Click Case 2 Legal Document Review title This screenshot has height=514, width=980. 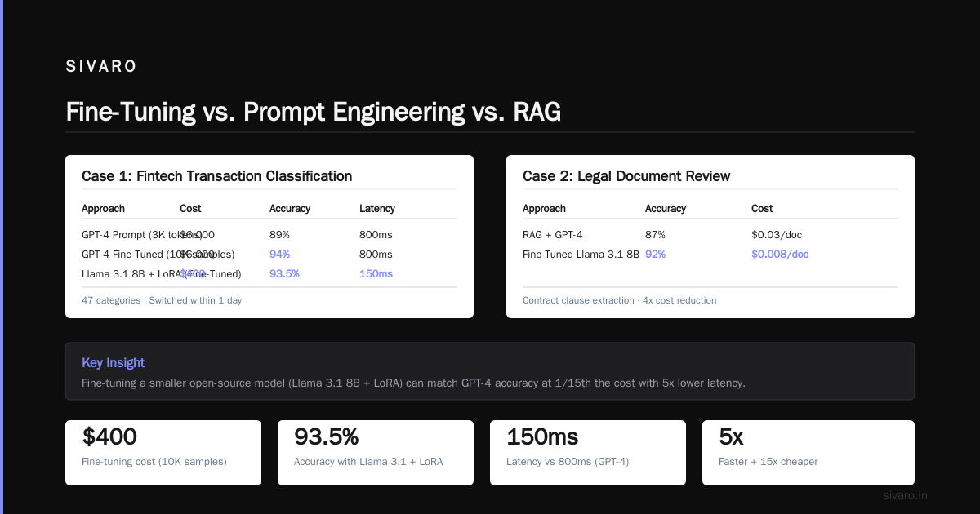pyautogui.click(x=626, y=176)
